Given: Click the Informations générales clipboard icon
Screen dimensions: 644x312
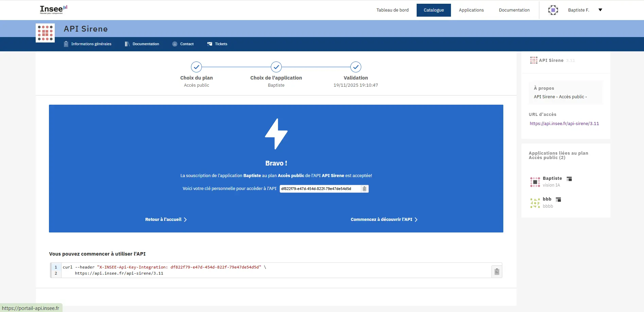Looking at the screenshot, I should click(66, 44).
